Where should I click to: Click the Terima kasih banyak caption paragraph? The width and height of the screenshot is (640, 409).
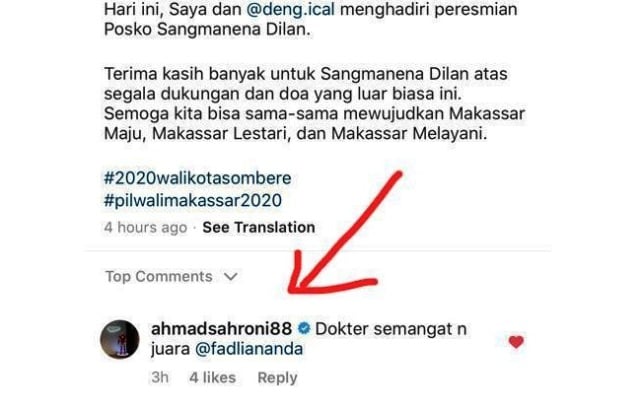pos(314,104)
